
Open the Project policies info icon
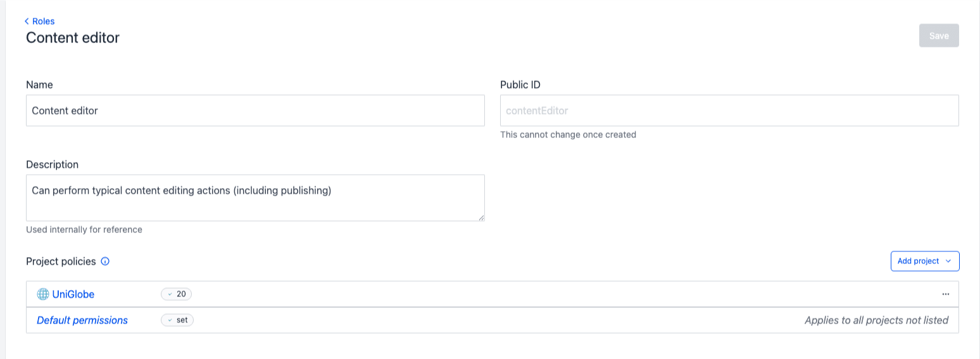click(105, 261)
